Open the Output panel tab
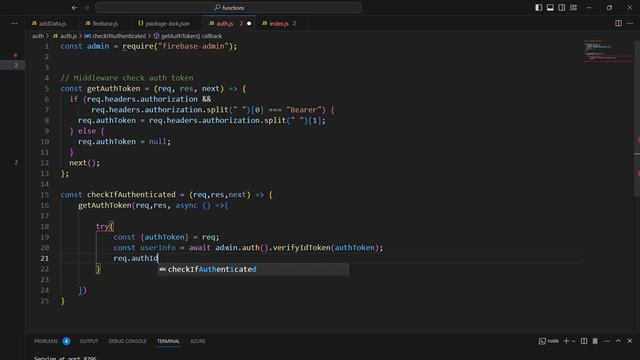 89,341
